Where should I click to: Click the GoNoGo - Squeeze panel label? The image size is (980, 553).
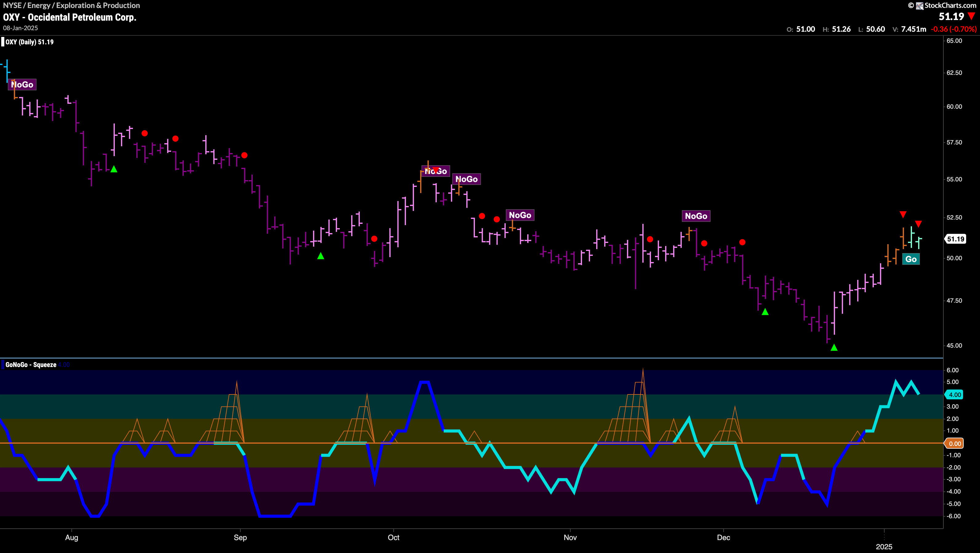point(31,365)
